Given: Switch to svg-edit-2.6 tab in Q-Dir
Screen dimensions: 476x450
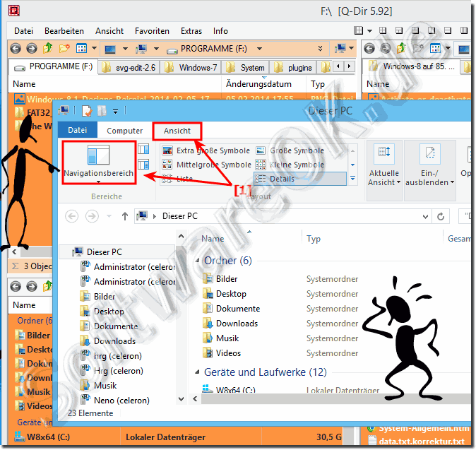Looking at the screenshot, I should (x=129, y=67).
